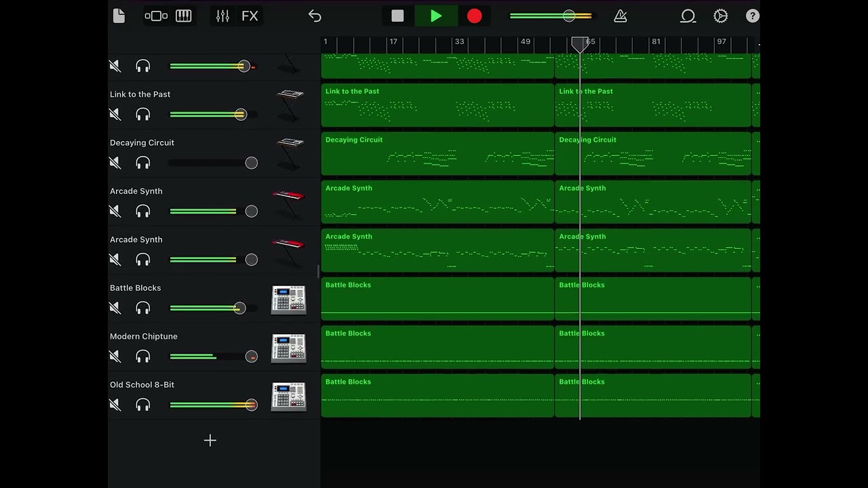The width and height of the screenshot is (868, 488).
Task: Click the Modern Chiptune track name
Action: pos(144,336)
